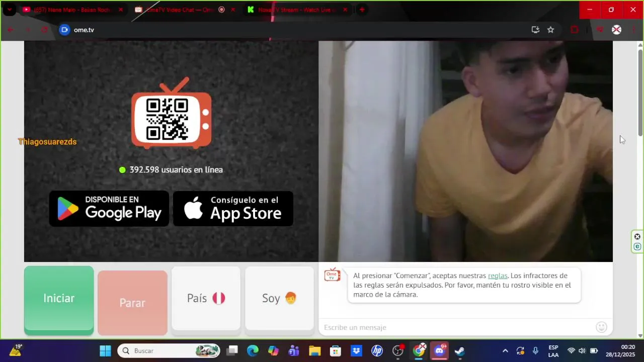
Task: Click the OmeTV avatar icon in chat
Action: [x=332, y=275]
